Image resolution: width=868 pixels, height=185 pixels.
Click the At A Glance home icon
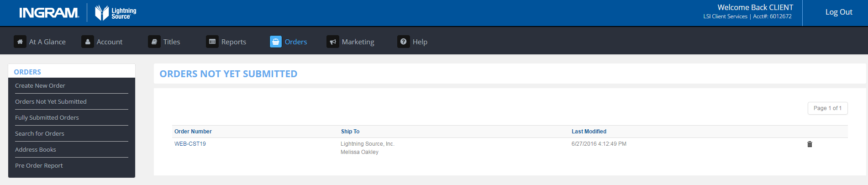coord(20,42)
